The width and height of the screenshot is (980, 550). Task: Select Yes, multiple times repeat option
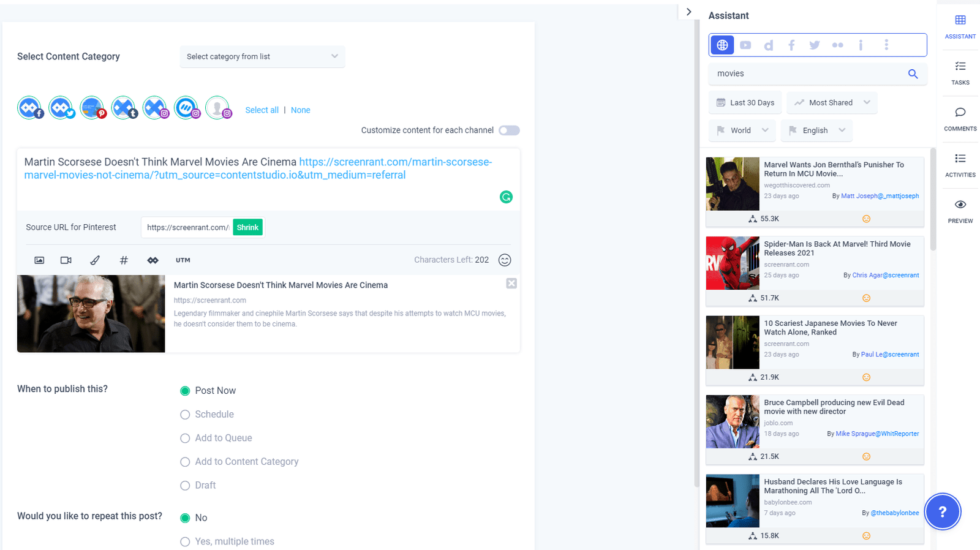coord(185,541)
